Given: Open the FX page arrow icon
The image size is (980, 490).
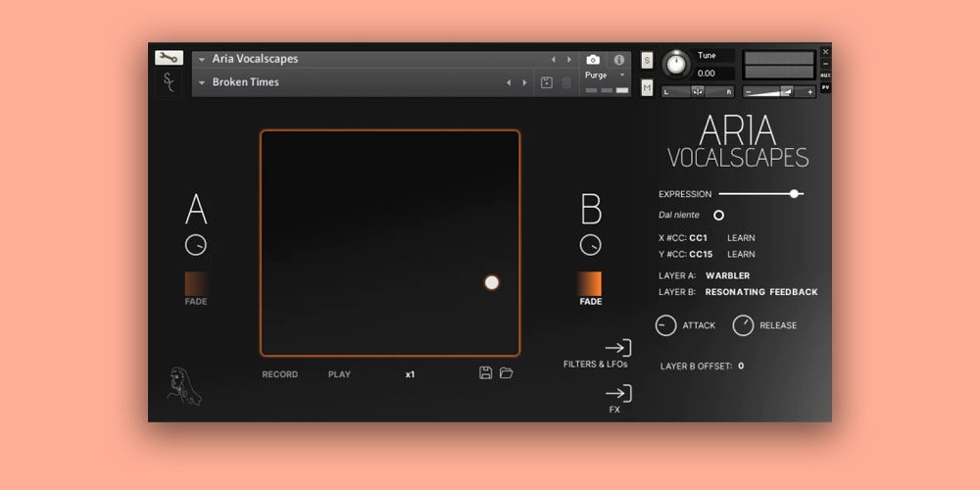Looking at the screenshot, I should (617, 394).
